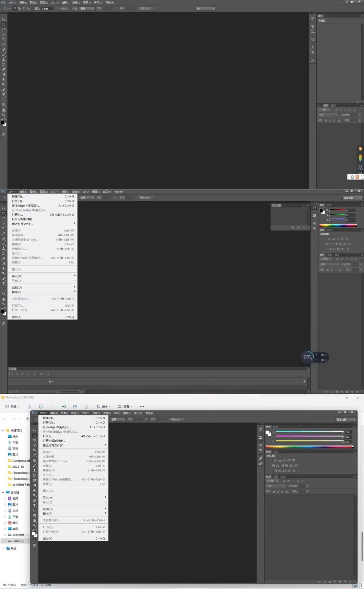Choose 退出(X) in the bottom window's File menu
The width and height of the screenshot is (364, 589).
pyautogui.click(x=48, y=538)
